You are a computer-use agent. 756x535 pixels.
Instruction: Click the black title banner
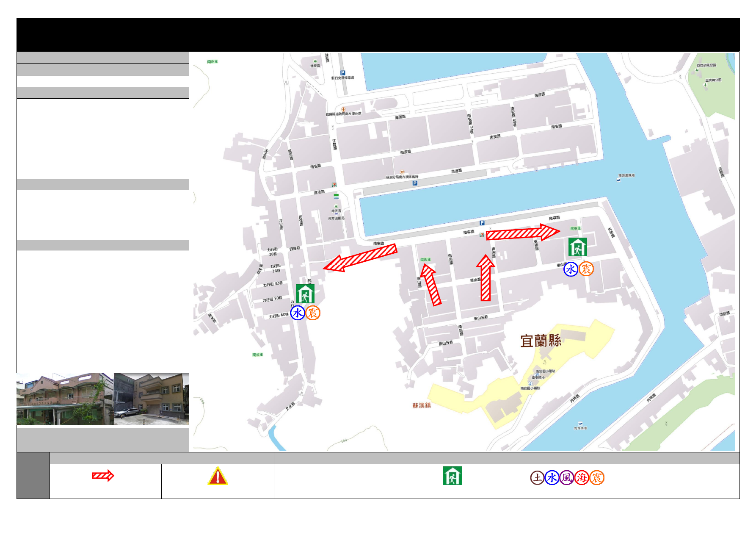[x=378, y=35]
